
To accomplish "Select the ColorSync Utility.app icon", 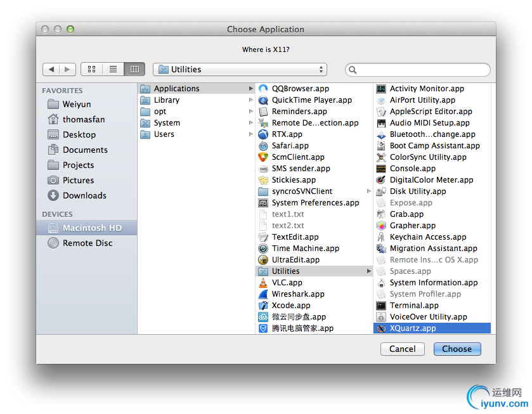I will pyautogui.click(x=381, y=157).
